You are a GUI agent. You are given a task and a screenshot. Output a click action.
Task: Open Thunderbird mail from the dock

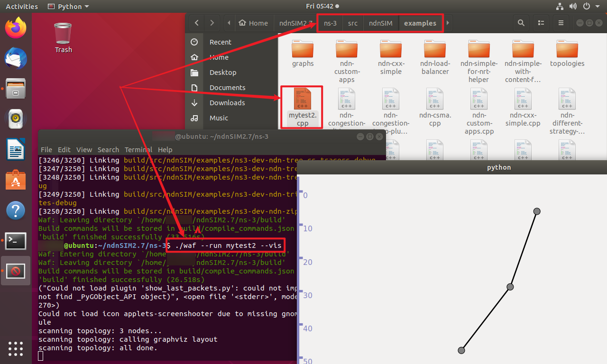(x=16, y=58)
